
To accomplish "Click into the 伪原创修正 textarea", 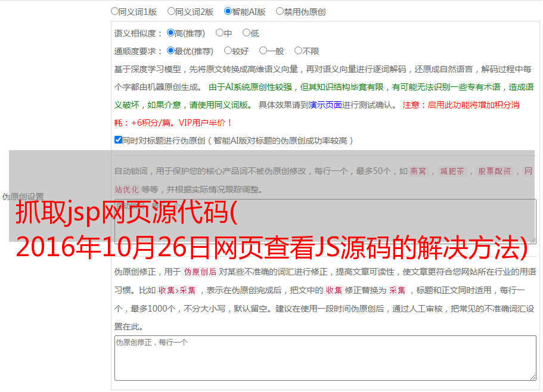I will point(325,358).
